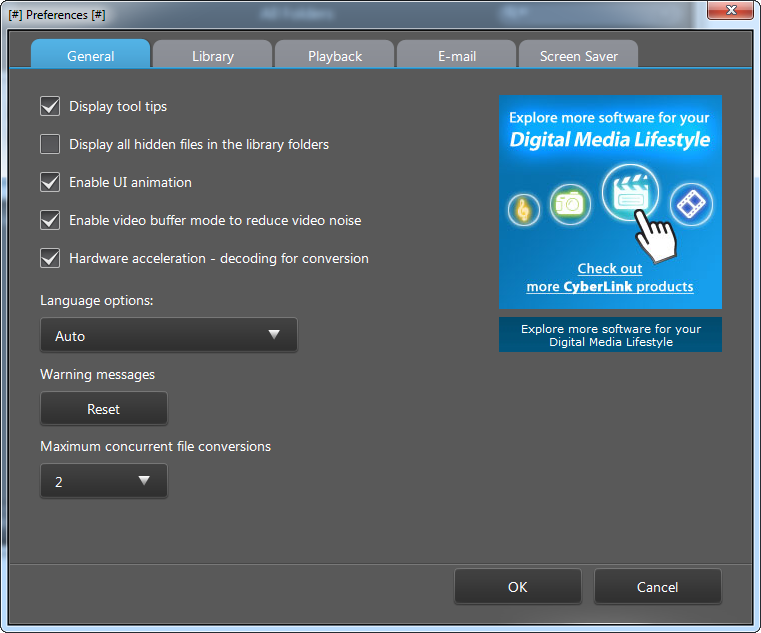
Task: Cancel the Preferences dialog
Action: pos(658,587)
